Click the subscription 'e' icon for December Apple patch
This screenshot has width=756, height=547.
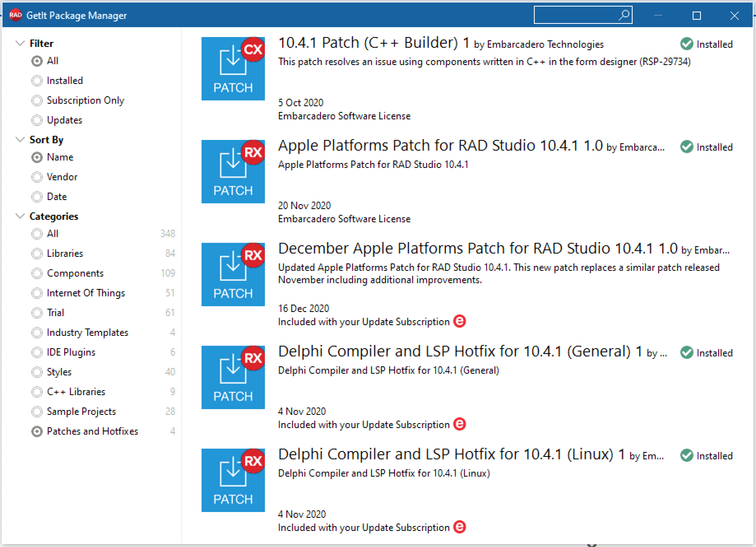(459, 321)
